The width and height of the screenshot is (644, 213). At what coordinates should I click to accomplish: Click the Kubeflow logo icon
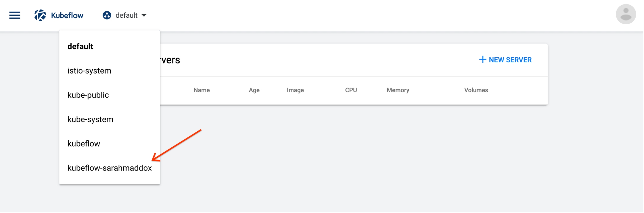click(40, 15)
